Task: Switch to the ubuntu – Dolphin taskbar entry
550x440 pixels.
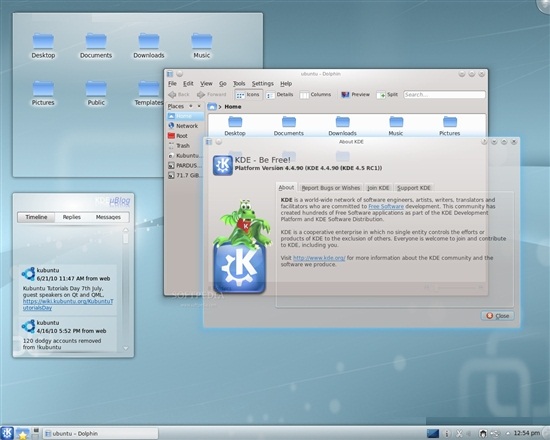Action: (x=100, y=434)
